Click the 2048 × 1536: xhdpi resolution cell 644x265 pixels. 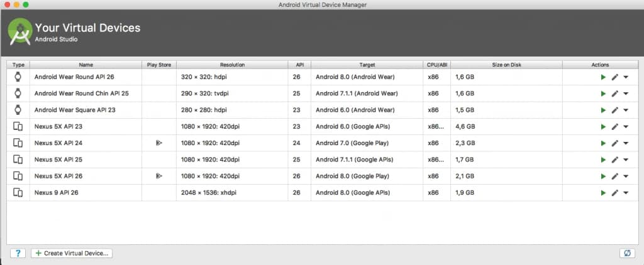coord(232,192)
